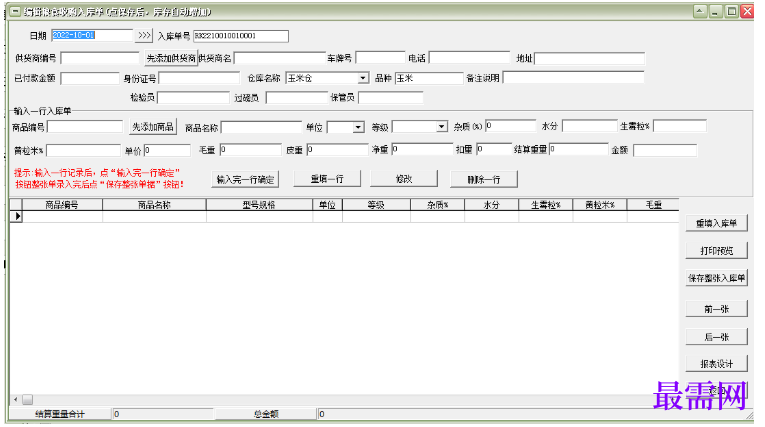765x427 pixels.
Task: Click the 水分 input field
Action: [x=589, y=126]
